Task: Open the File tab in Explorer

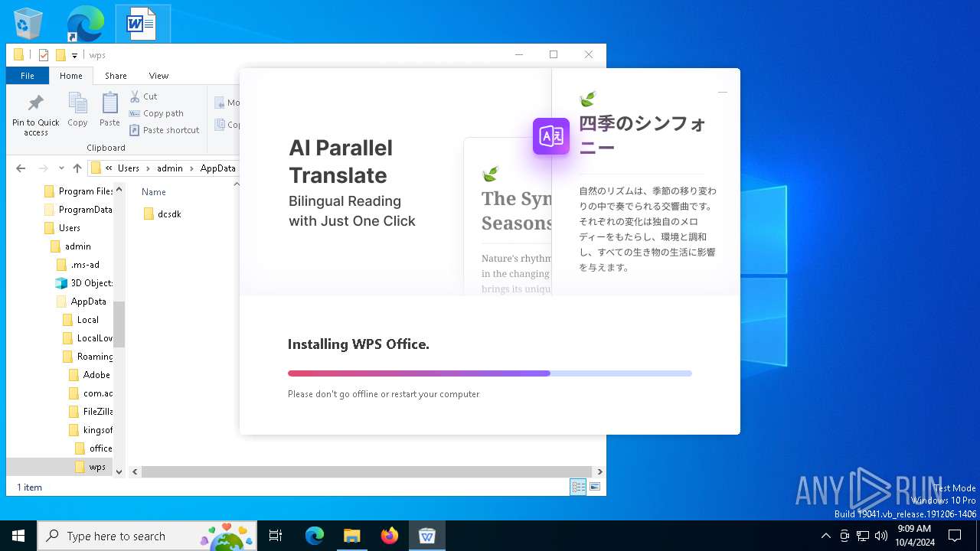Action: [28, 76]
